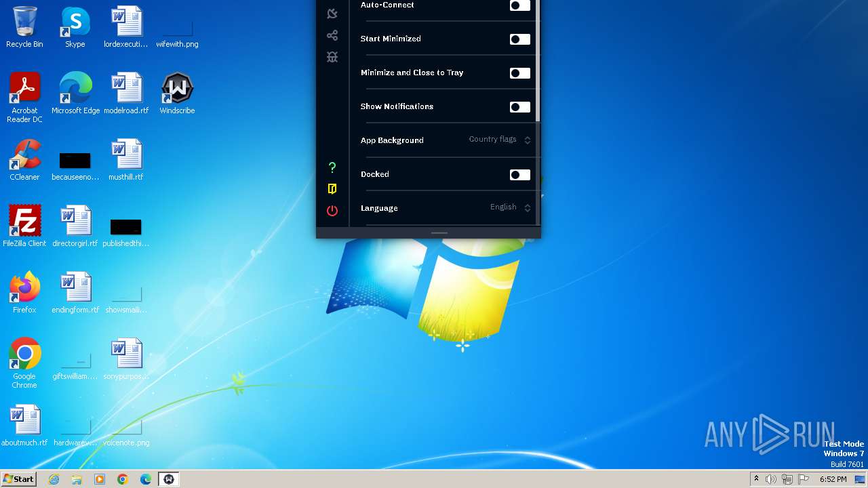Click the yellow exit door icon
This screenshot has width=868, height=488.
pyautogui.click(x=332, y=189)
